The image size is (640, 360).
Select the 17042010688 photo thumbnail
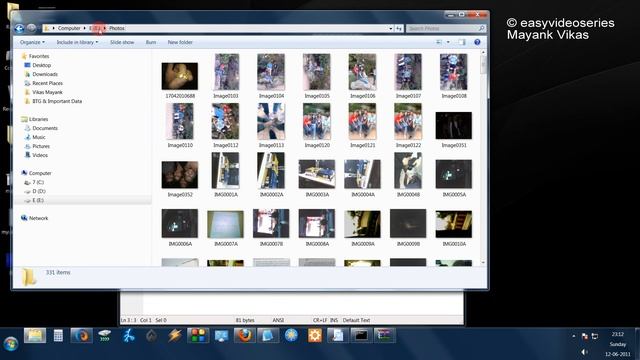180,76
